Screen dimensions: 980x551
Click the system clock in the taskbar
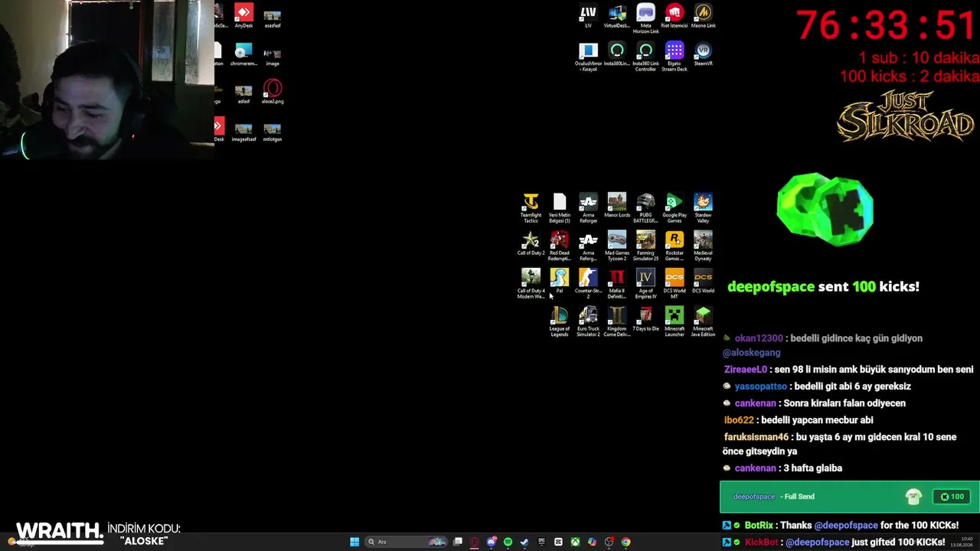(x=962, y=542)
